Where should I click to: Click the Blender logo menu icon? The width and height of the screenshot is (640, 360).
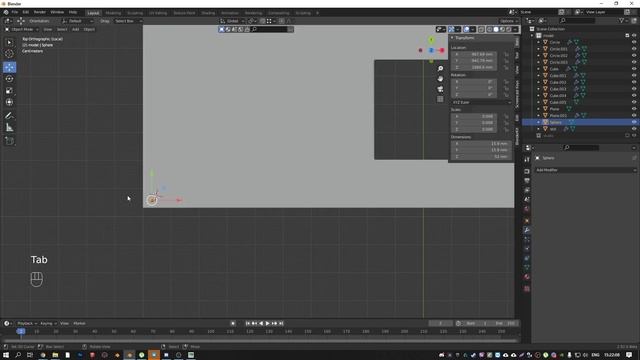[6, 12]
